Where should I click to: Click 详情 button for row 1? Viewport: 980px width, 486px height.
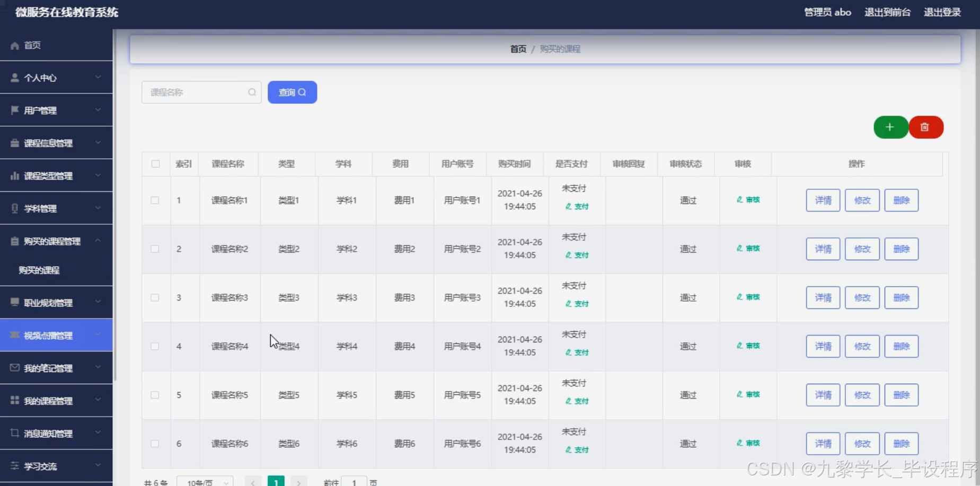point(823,200)
